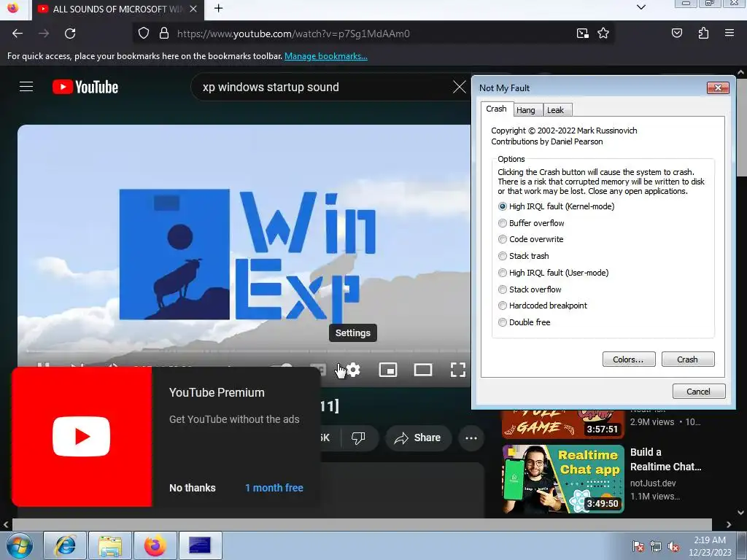Click Colors... button in Not My Fault

(x=629, y=359)
